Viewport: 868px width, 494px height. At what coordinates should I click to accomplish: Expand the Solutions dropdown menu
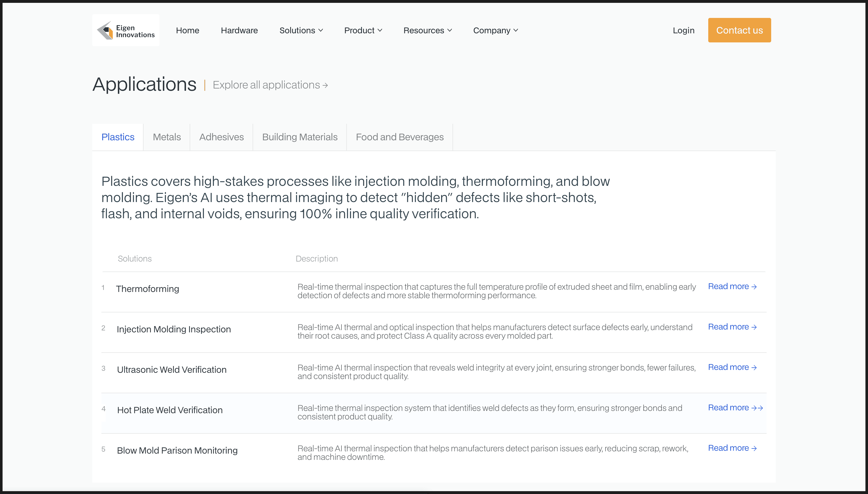click(301, 30)
